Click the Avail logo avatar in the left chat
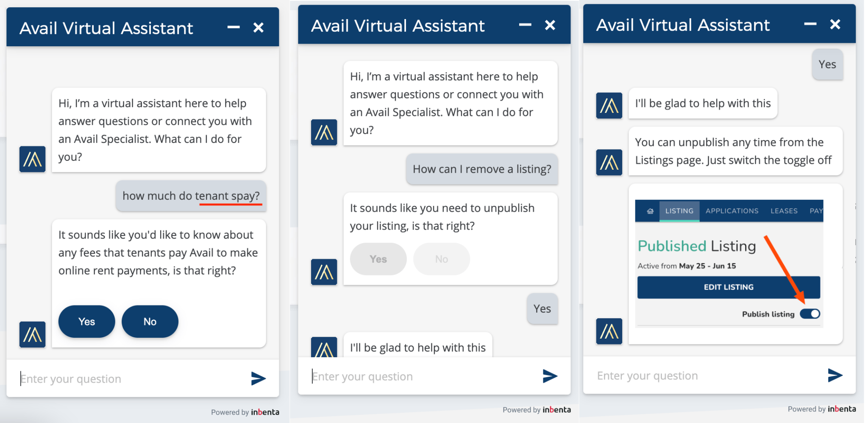This screenshot has width=868, height=423. pyautogui.click(x=32, y=159)
